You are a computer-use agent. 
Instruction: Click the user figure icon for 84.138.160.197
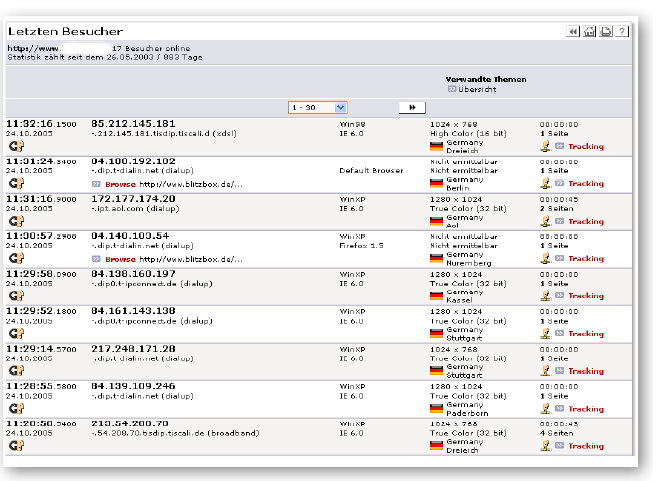545,296
